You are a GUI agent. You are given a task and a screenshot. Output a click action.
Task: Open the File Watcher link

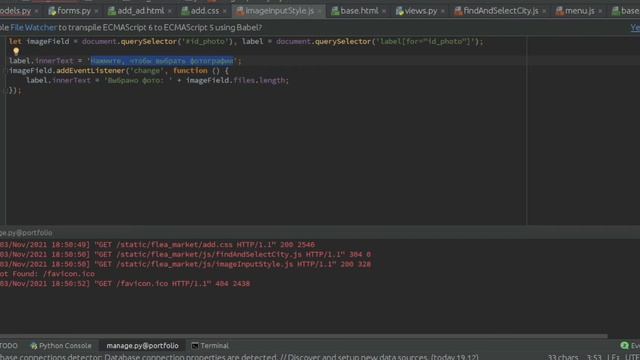pyautogui.click(x=33, y=28)
